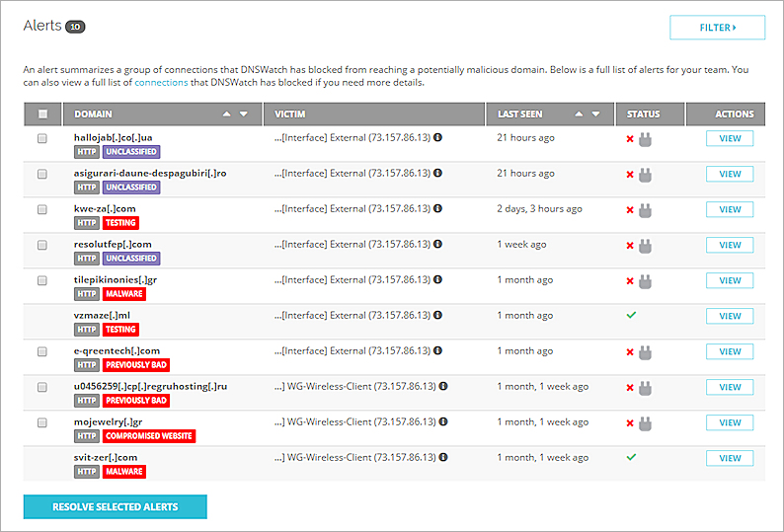Click green checkmark status for vzmaze[.]ml

coord(631,315)
